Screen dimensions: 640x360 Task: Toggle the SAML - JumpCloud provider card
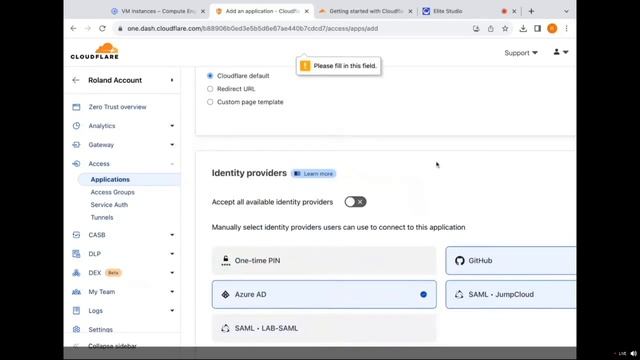tap(511, 294)
